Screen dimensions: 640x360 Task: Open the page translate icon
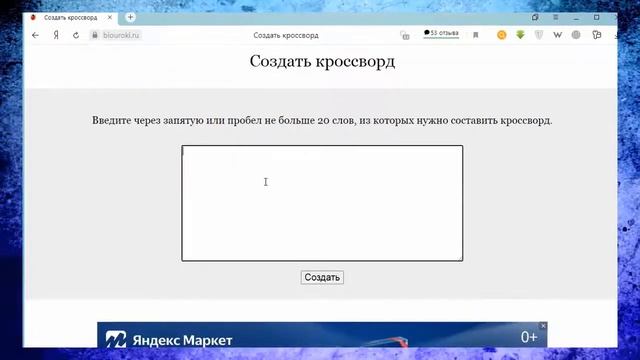click(x=404, y=36)
